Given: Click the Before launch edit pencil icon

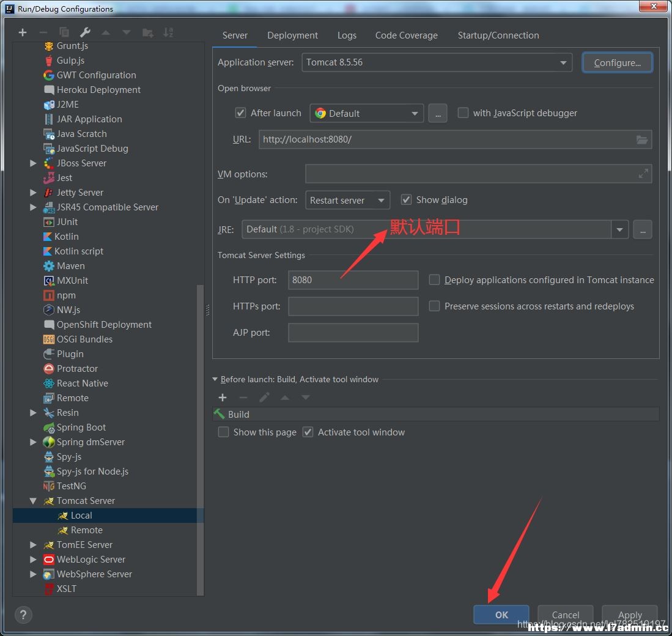Looking at the screenshot, I should coord(264,398).
